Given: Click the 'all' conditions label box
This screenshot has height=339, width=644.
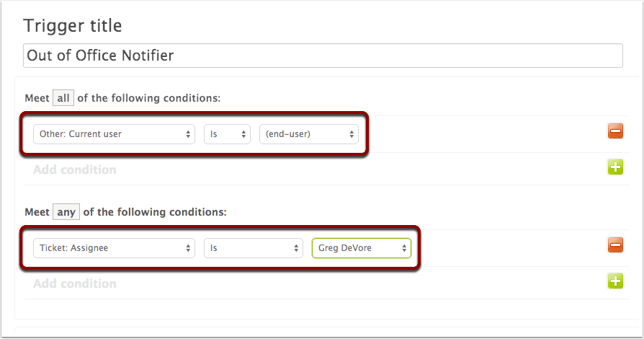Looking at the screenshot, I should pos(63,98).
